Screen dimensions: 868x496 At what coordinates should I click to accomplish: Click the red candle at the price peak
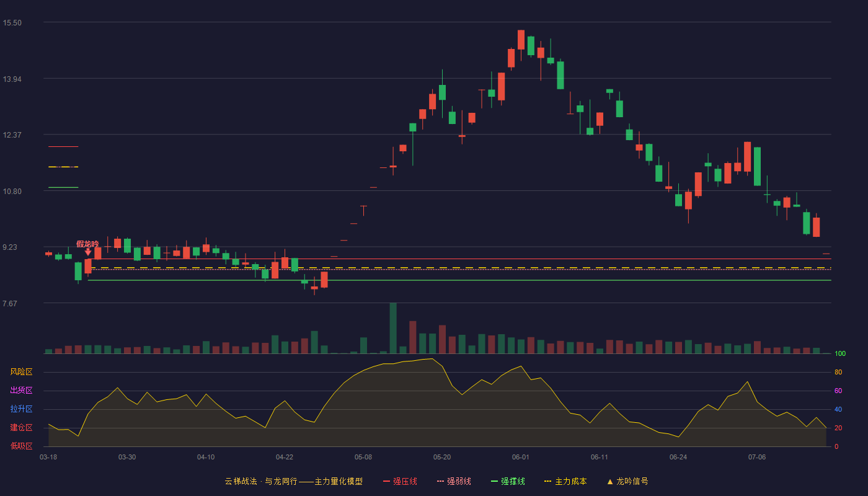[521, 39]
